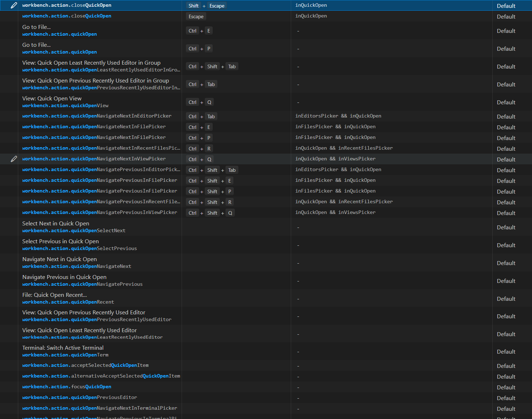Screen dimensions: 532x419
Task: Click the inQuickOpen when clause of closeQuickOpen
Action: 311,5
